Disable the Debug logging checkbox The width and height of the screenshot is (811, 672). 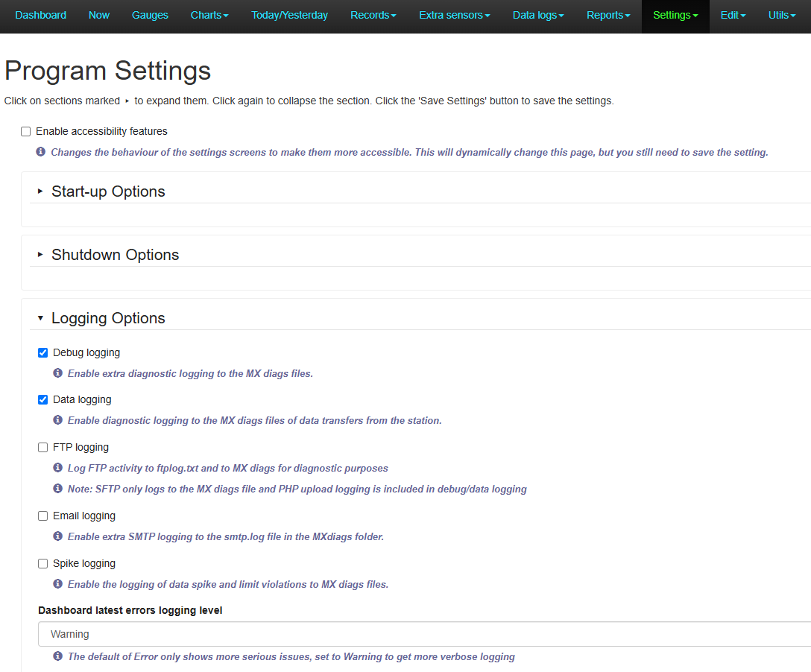43,353
